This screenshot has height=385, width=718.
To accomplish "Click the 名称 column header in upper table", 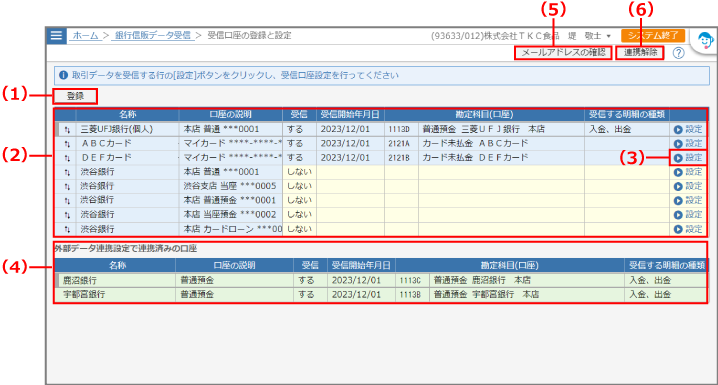I will [x=127, y=114].
